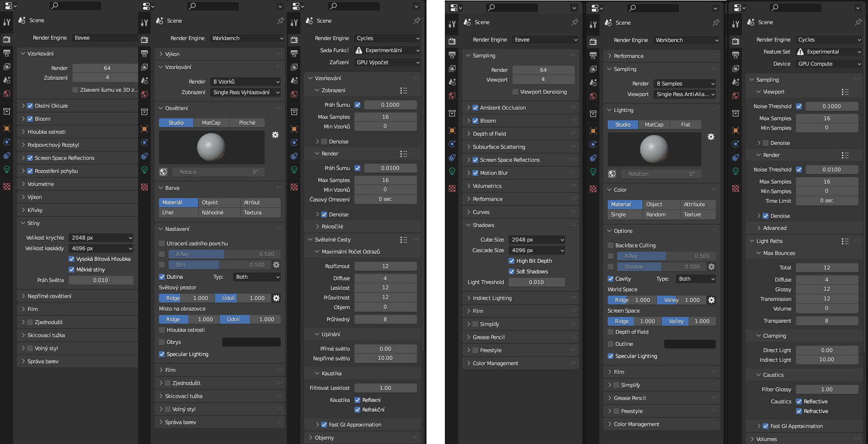Open Device GPU Compute dropdown
This screenshot has width=868, height=444.
coord(829,64)
